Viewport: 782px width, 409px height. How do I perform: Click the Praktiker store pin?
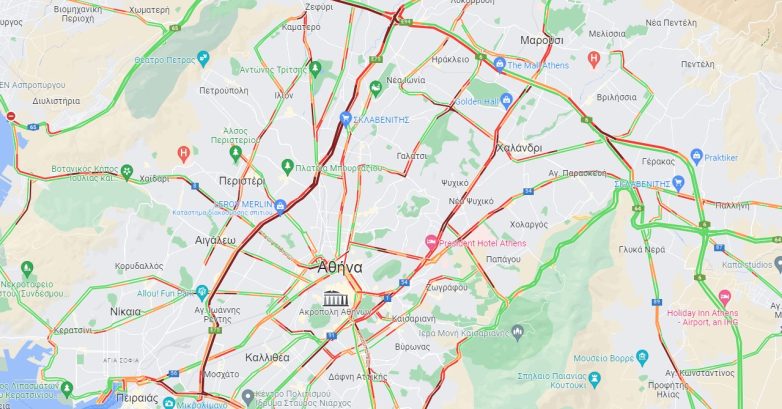(697, 157)
